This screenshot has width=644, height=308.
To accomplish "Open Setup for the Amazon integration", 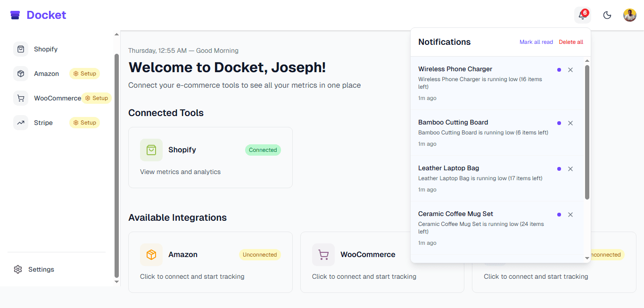I will 84,74.
